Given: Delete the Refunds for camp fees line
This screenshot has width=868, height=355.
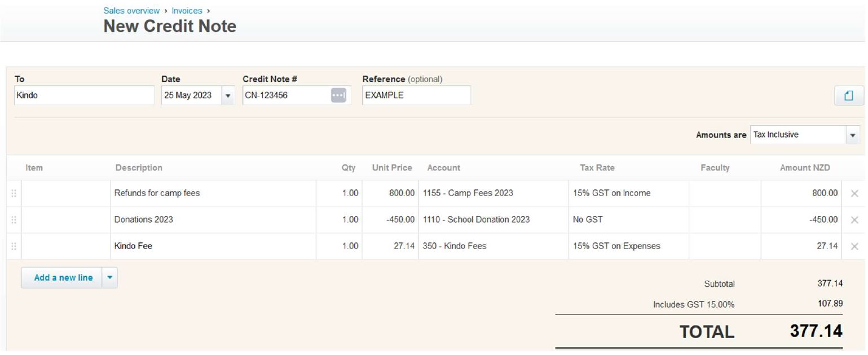Looking at the screenshot, I should tap(854, 193).
